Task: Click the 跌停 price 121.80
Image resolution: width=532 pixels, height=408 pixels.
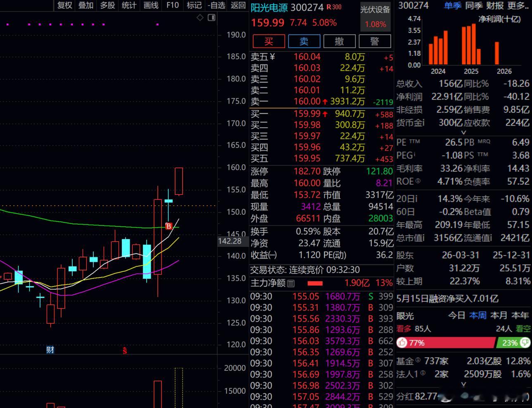Action: tap(380, 171)
